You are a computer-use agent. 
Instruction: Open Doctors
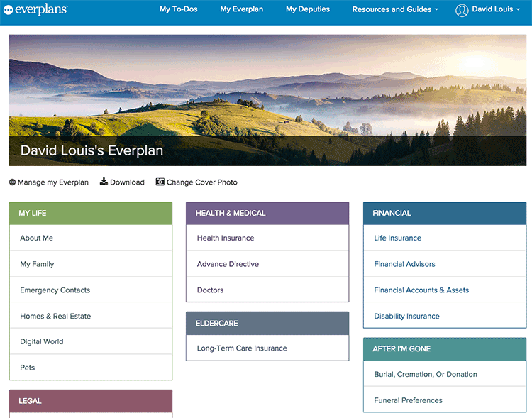coord(267,290)
